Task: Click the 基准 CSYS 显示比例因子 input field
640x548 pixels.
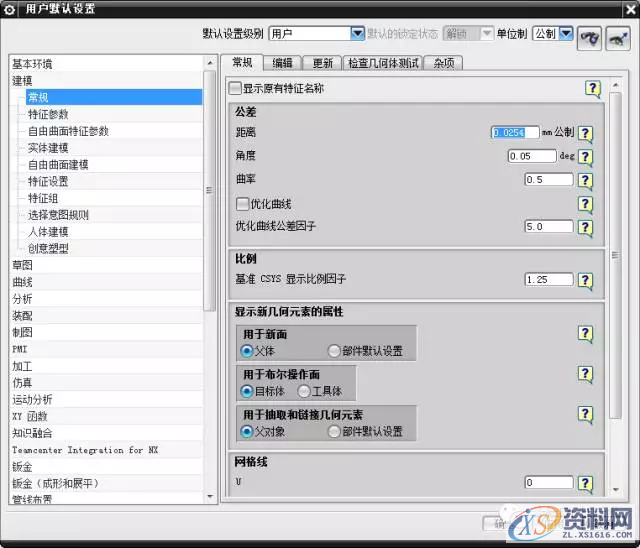Action: [x=549, y=280]
